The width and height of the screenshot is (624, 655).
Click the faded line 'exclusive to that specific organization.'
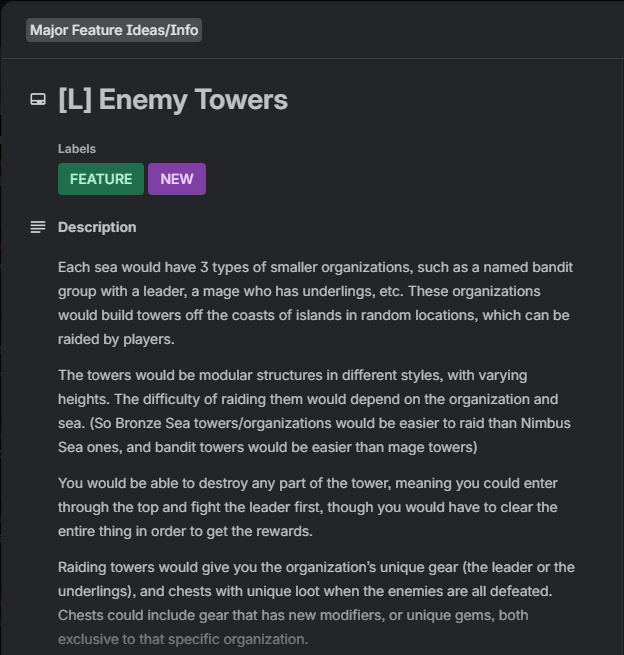coord(183,639)
